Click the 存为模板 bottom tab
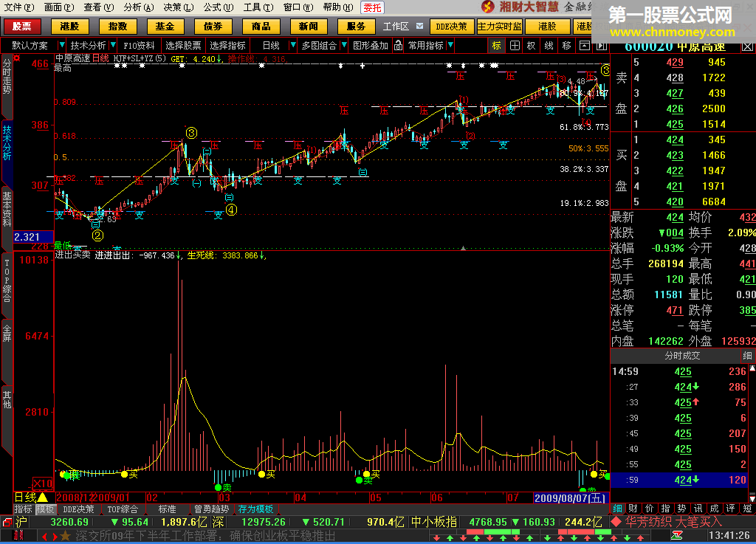Image resolution: width=756 pixels, height=544 pixels. pyautogui.click(x=255, y=509)
